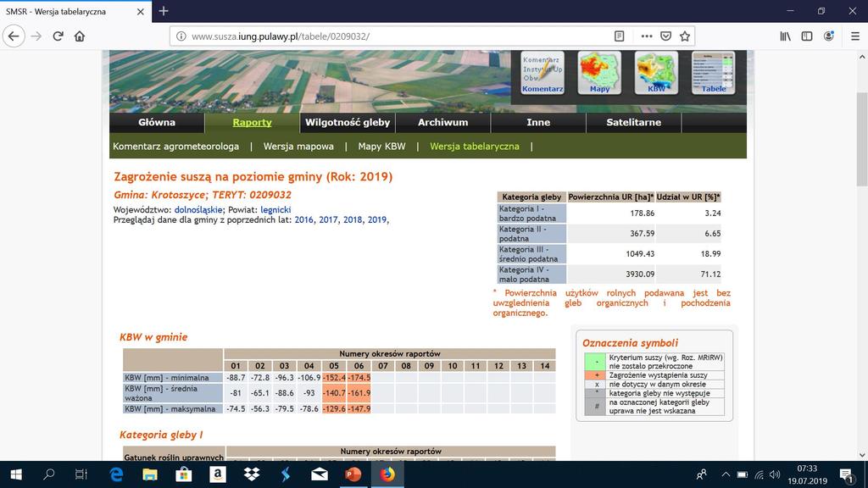The width and height of the screenshot is (868, 488).
Task: Open Windows taskbar search
Action: 48,474
